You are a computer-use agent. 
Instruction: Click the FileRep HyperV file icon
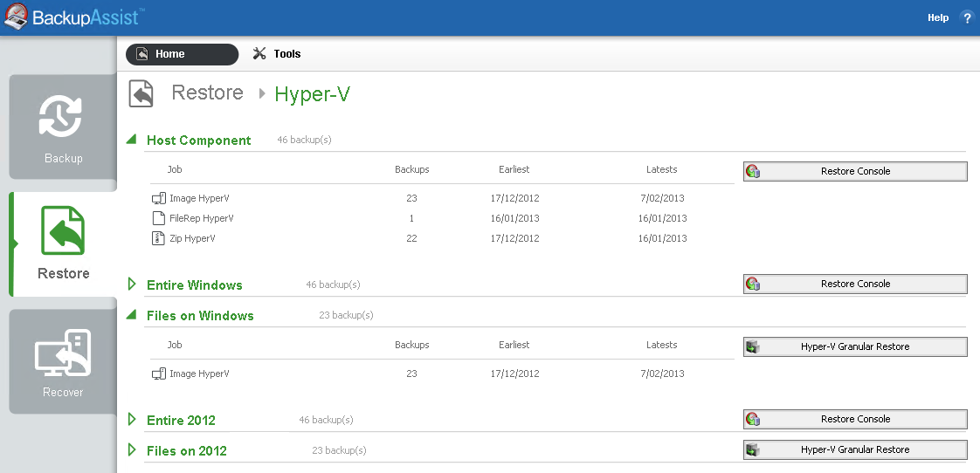(159, 219)
